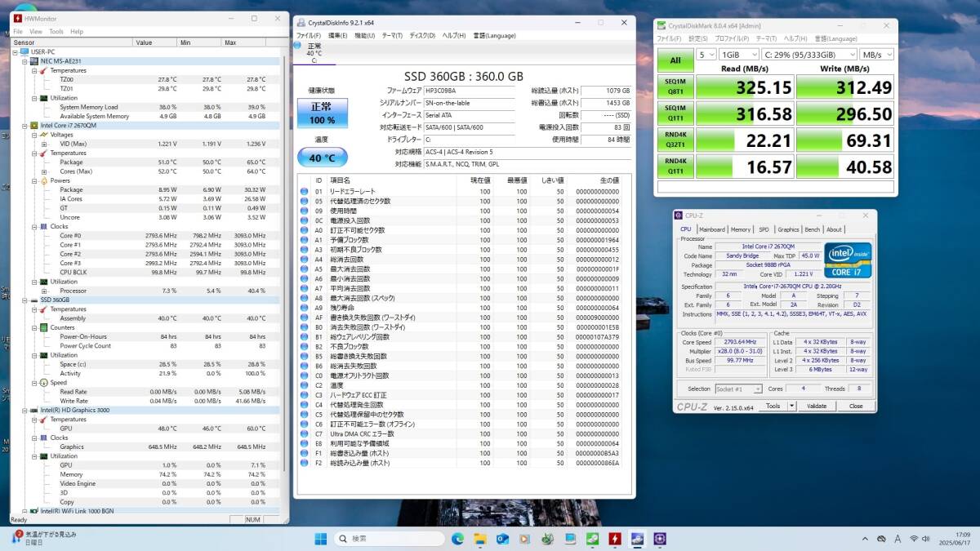Click the 正常 100% health status button
980x551 pixels.
click(x=323, y=113)
